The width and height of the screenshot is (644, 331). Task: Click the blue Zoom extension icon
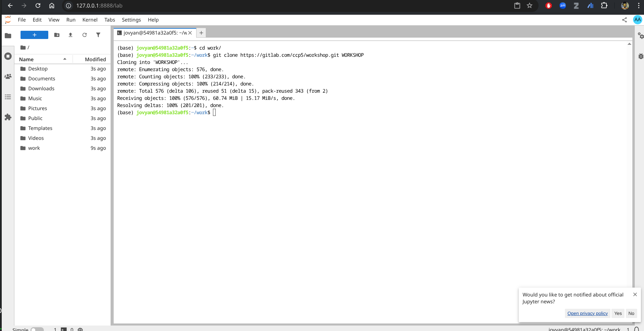563,5
